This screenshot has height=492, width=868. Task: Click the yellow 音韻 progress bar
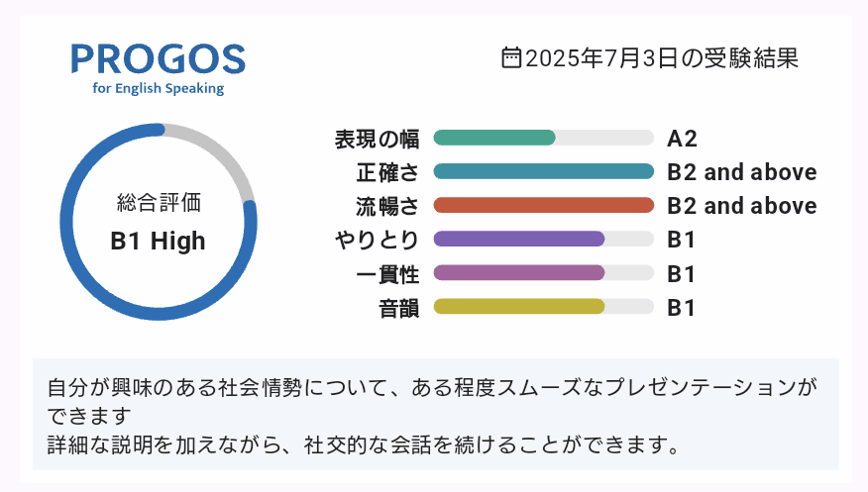544,306
